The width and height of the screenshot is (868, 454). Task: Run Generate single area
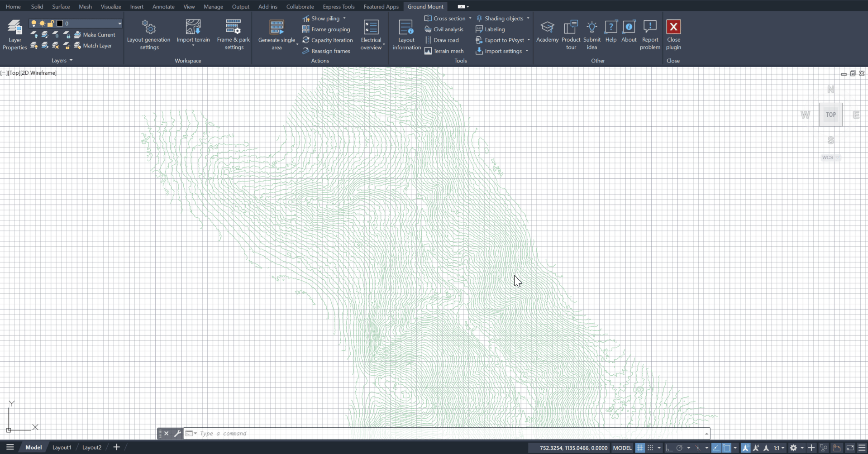point(277,34)
